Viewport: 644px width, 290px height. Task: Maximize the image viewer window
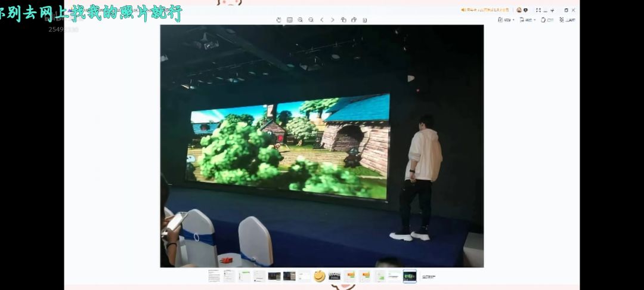pyautogui.click(x=566, y=10)
